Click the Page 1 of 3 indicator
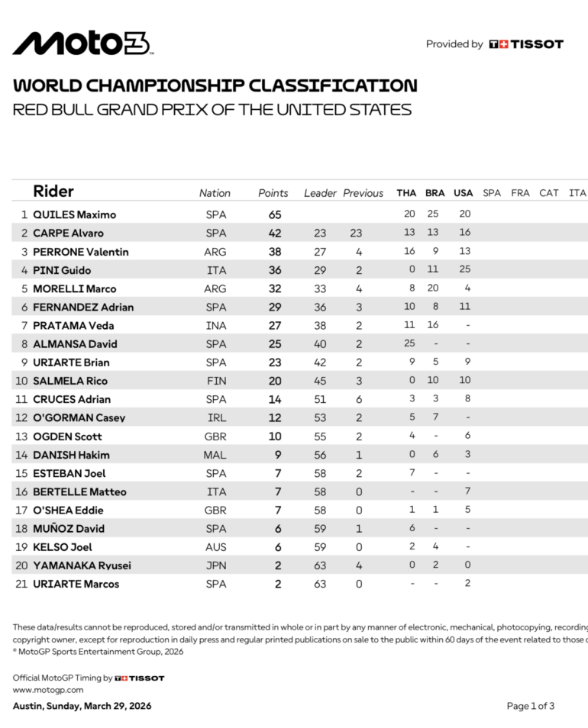Viewport: 588px width, 728px height. pos(531,706)
